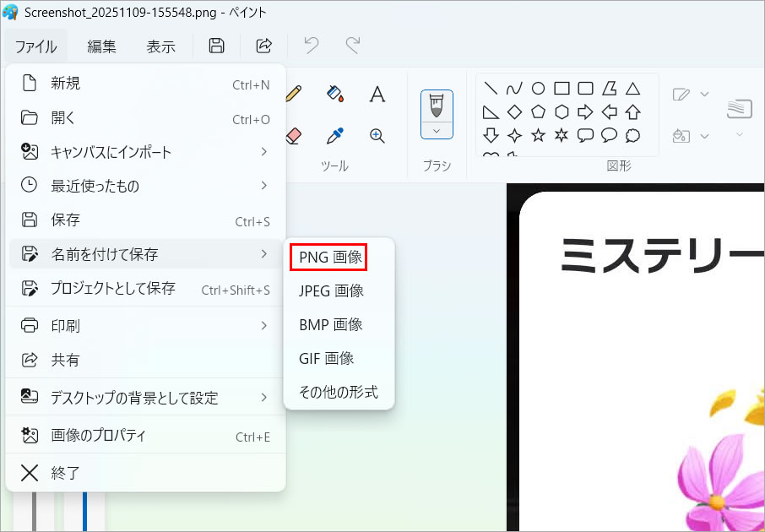Screen dimensions: 765x532
Task: Choose the five-point star shape
Action: click(x=538, y=135)
